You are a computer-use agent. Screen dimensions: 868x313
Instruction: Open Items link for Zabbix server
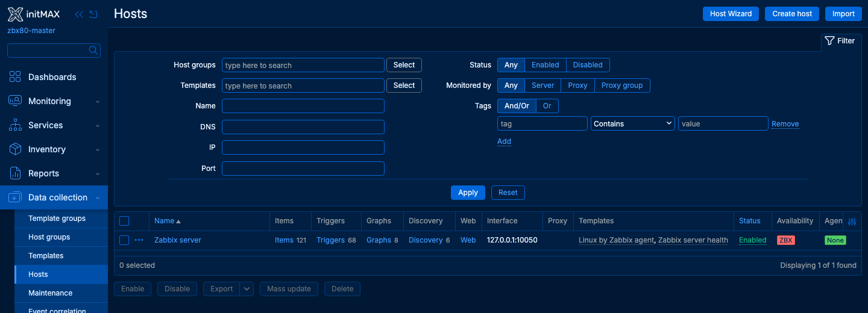pos(284,240)
